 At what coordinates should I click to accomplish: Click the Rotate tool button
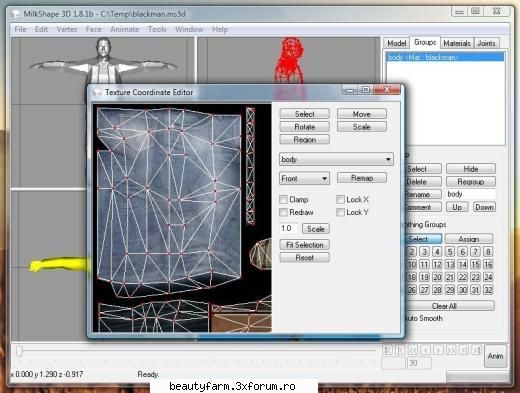[x=305, y=127]
